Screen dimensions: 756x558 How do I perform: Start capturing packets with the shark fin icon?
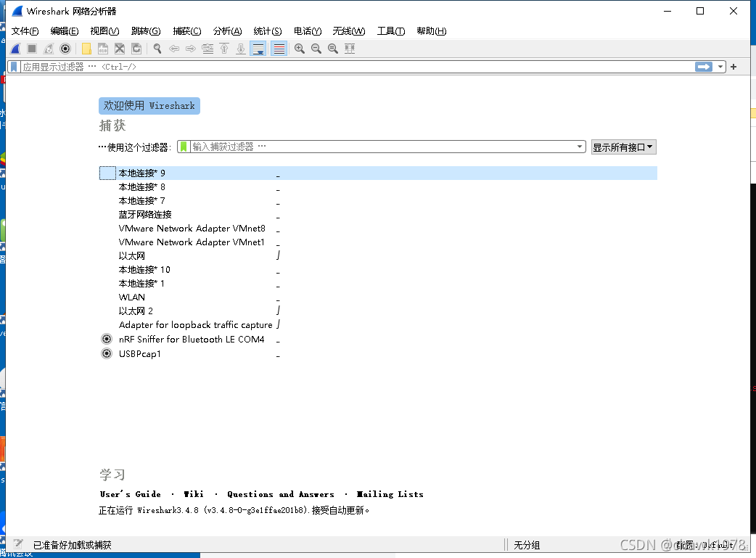tap(15, 49)
